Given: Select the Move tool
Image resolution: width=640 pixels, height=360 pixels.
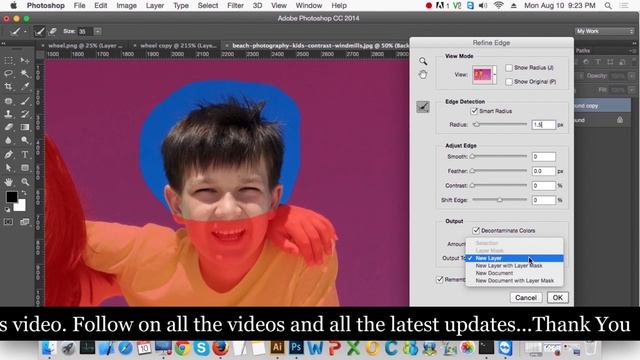Looking at the screenshot, I should pos(25,60).
